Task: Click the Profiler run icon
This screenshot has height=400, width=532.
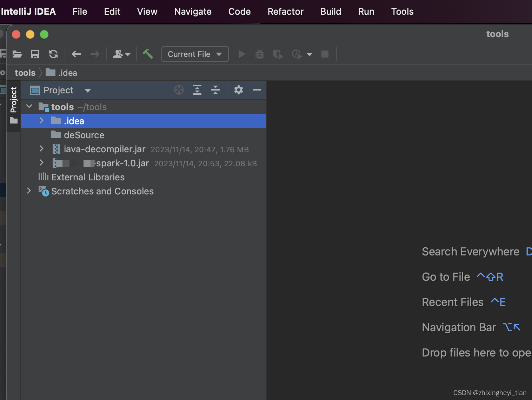Action: [297, 54]
